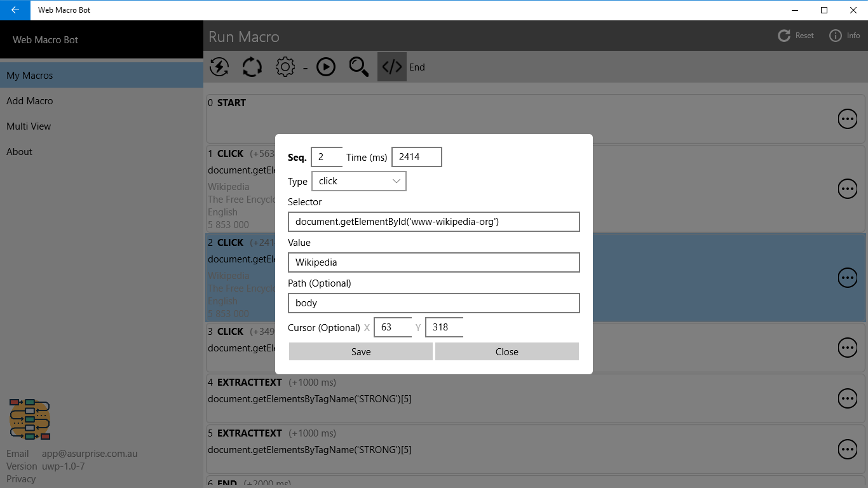Screen dimensions: 868x488
Task: Maximize the Web Macro Bot window
Action: point(824,10)
